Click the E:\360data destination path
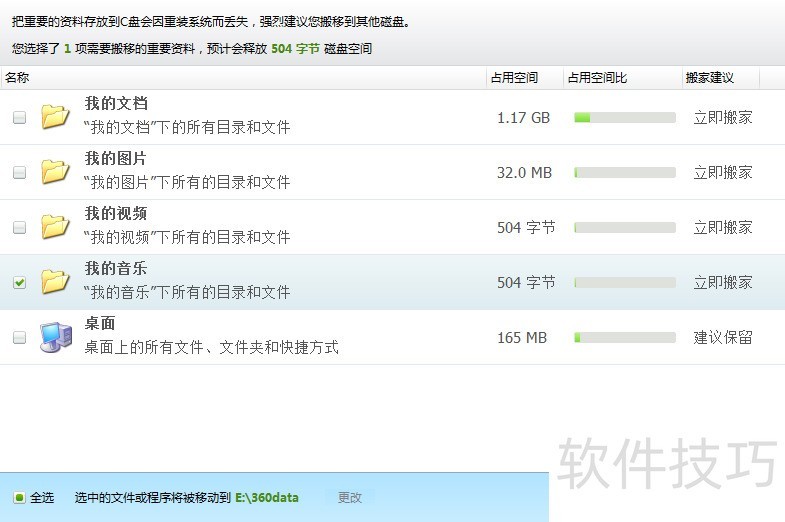785x522 pixels. (x=267, y=497)
